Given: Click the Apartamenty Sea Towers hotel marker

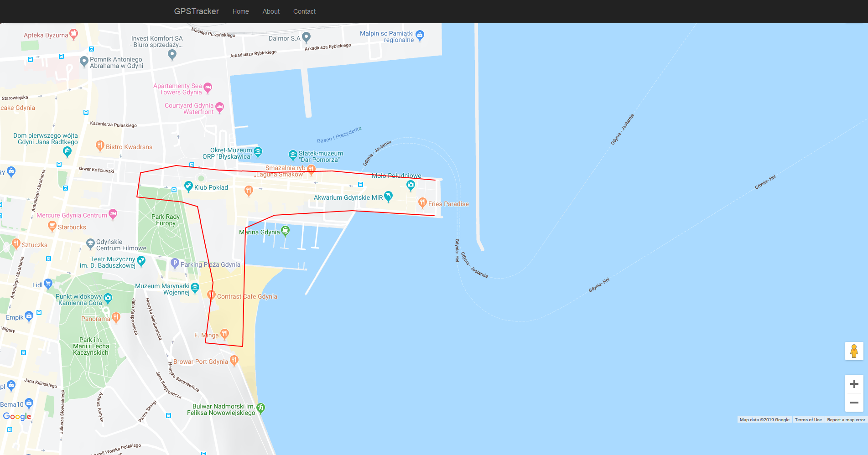Looking at the screenshot, I should click(x=208, y=88).
